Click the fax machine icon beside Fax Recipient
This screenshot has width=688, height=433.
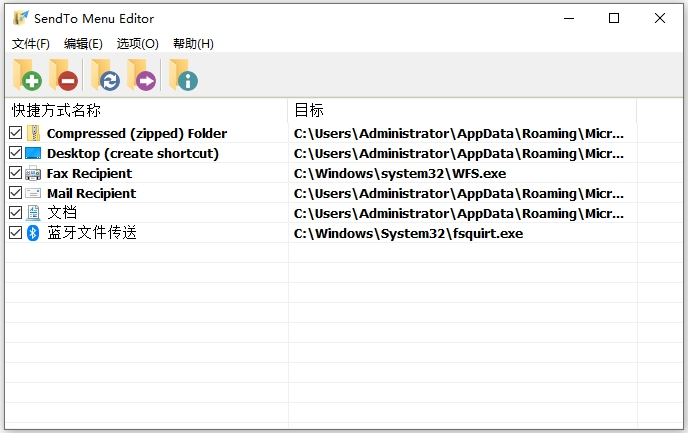[x=33, y=173]
